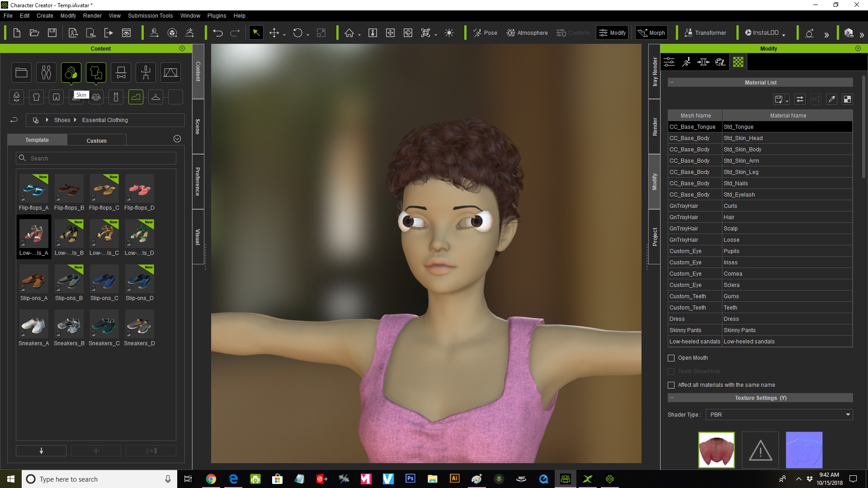Expand the InstaLOD dropdown arrow

(x=784, y=35)
